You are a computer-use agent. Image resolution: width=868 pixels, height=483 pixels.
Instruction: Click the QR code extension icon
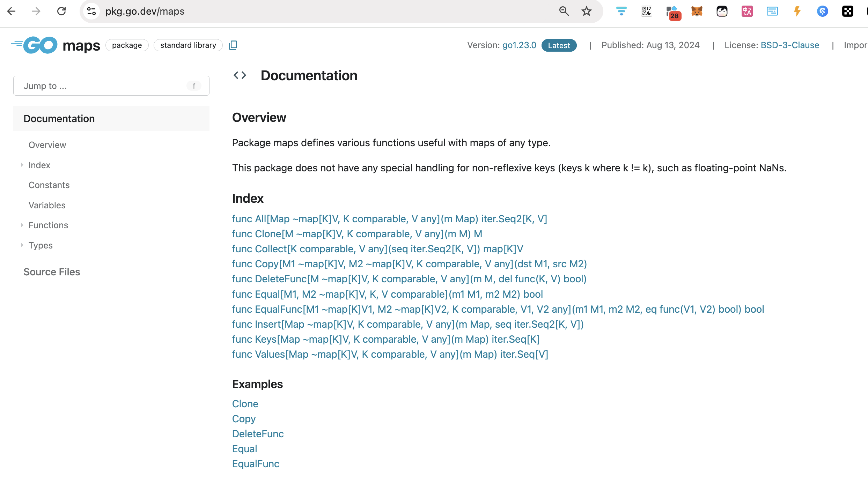click(646, 12)
